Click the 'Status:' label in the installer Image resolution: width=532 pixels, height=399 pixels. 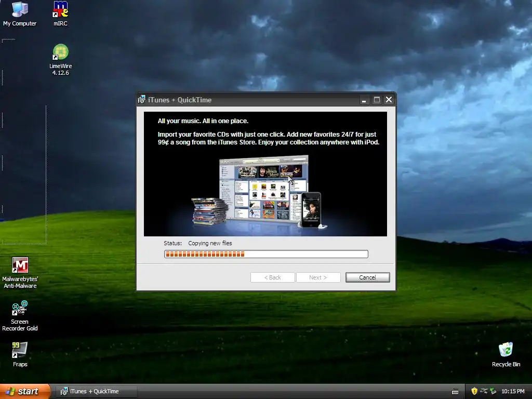point(172,243)
